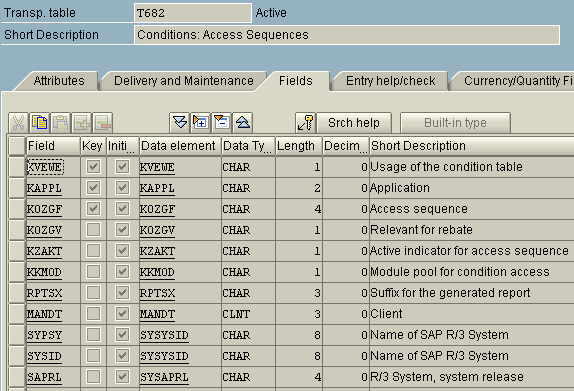The height and width of the screenshot is (391, 574).
Task: Select the row selector for KOZGF
Action: click(17, 209)
